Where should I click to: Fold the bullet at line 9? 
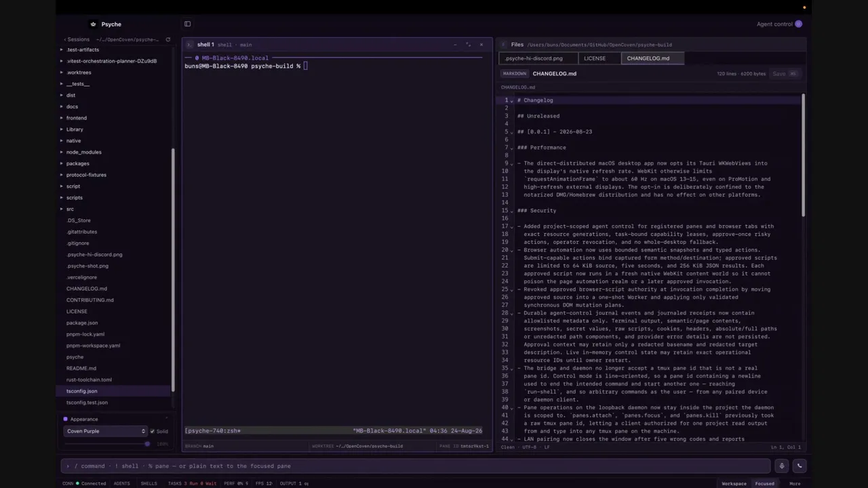(512, 163)
